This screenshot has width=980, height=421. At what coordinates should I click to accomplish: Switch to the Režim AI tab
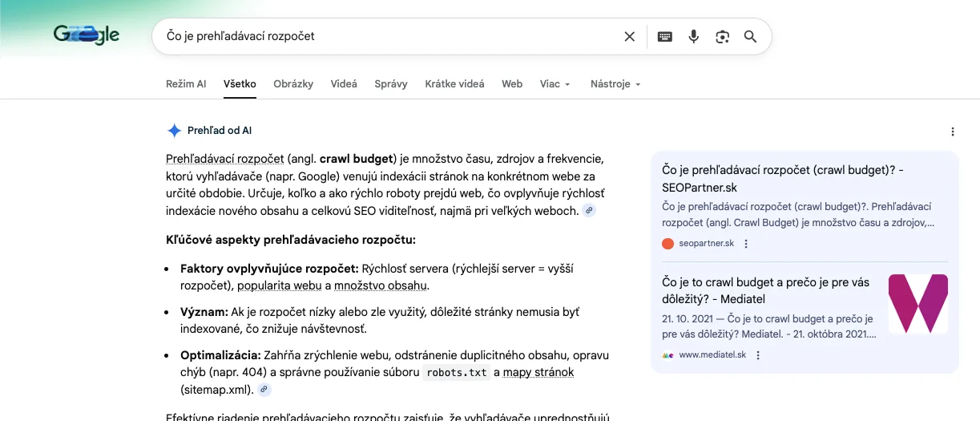[x=186, y=84]
